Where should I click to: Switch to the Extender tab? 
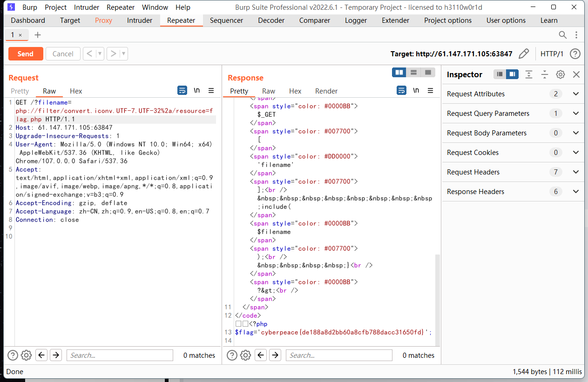tap(396, 20)
